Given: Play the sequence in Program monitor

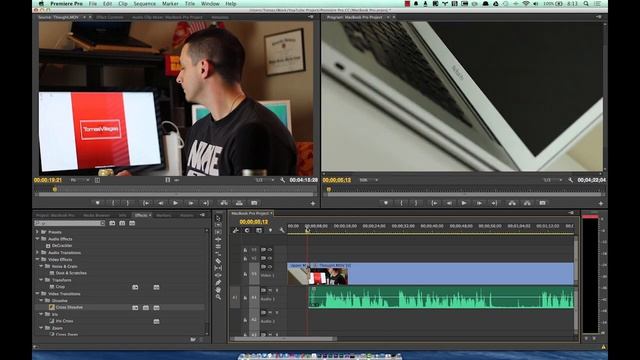Looking at the screenshot, I should click(464, 203).
